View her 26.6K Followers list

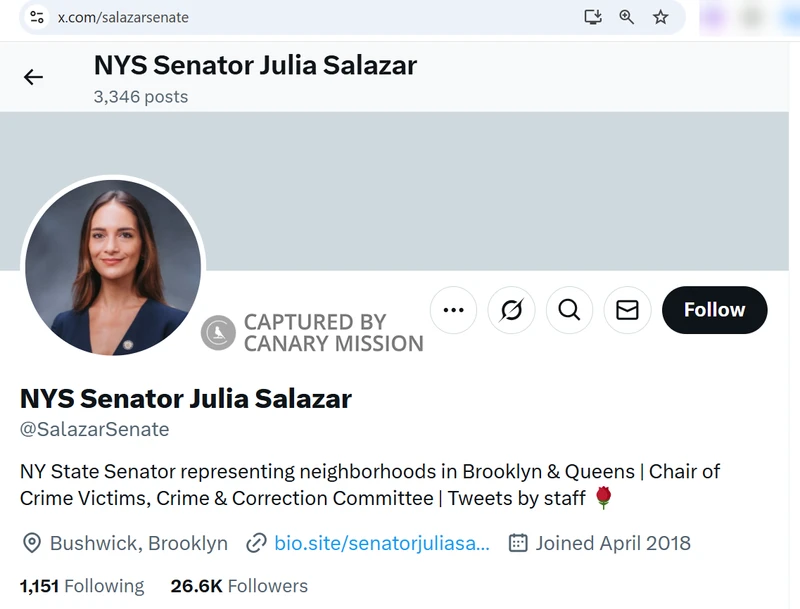(x=240, y=586)
